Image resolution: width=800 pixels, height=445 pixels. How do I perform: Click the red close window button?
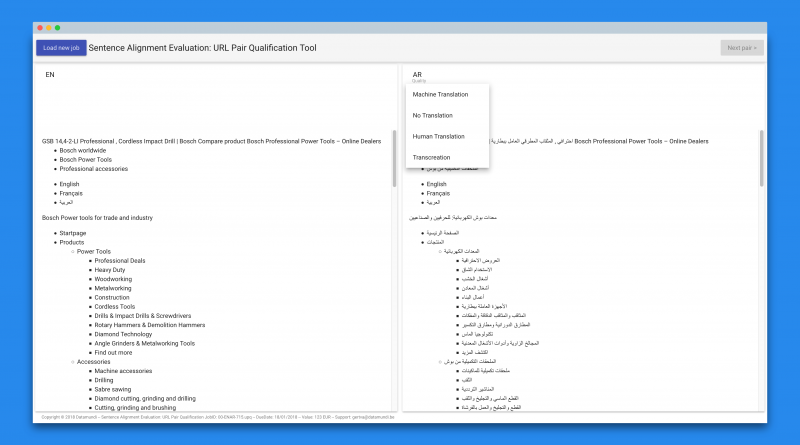click(40, 28)
